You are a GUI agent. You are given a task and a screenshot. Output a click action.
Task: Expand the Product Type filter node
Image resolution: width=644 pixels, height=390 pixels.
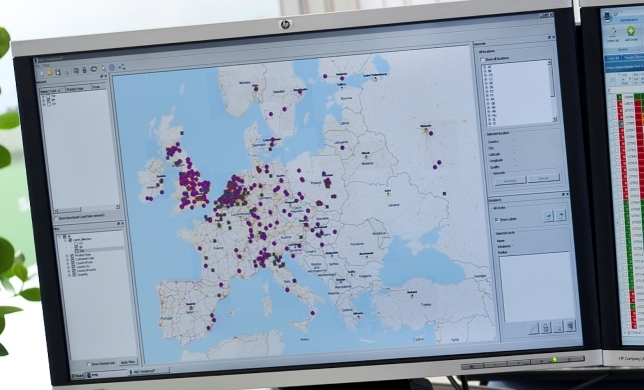point(67,256)
